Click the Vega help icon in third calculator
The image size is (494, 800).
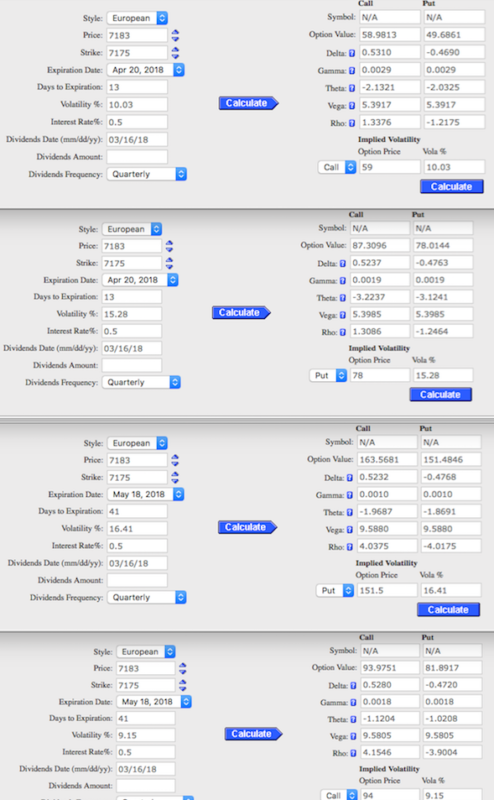click(350, 530)
